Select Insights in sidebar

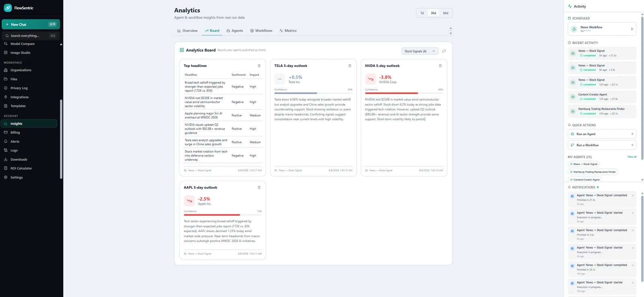tap(29, 124)
